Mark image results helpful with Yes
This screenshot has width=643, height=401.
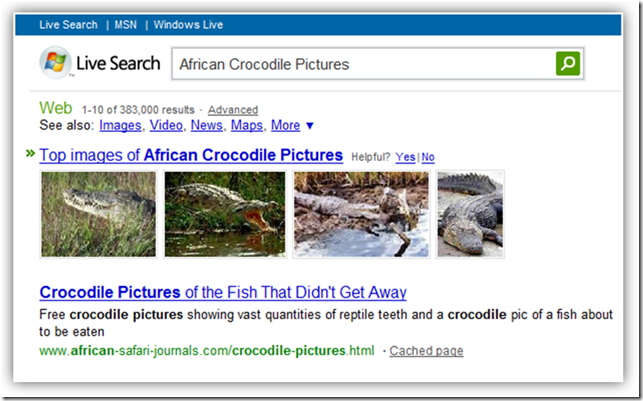pos(405,157)
